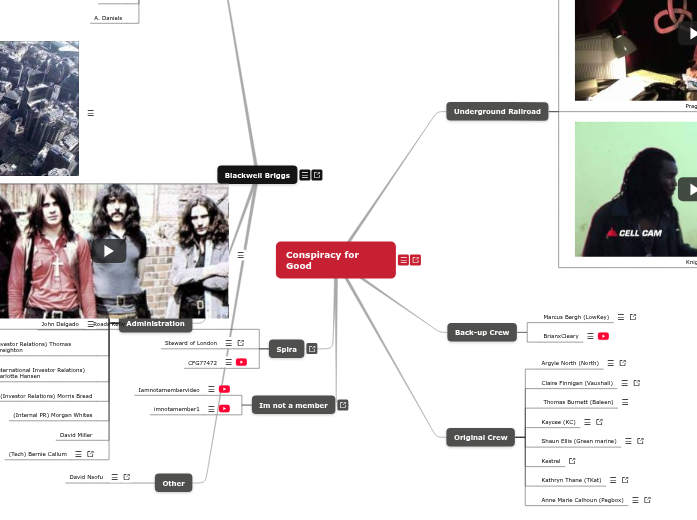Open YouTube video for Iamnotamembervideo
This screenshot has width=697, height=520.
[x=225, y=389]
